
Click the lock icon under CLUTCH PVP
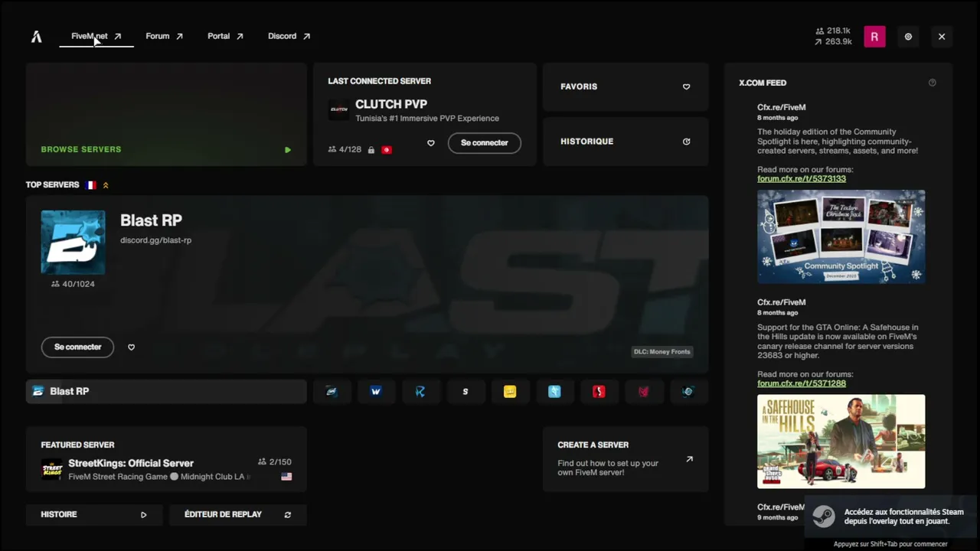tap(371, 150)
